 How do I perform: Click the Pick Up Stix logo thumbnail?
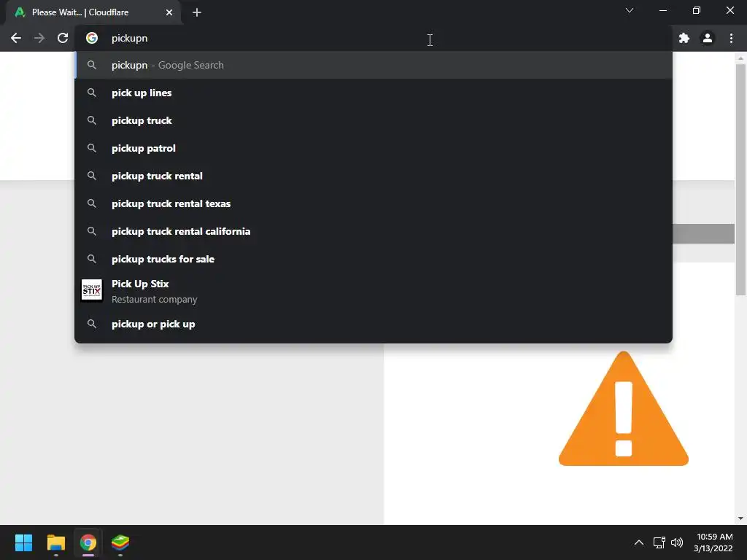(x=92, y=290)
